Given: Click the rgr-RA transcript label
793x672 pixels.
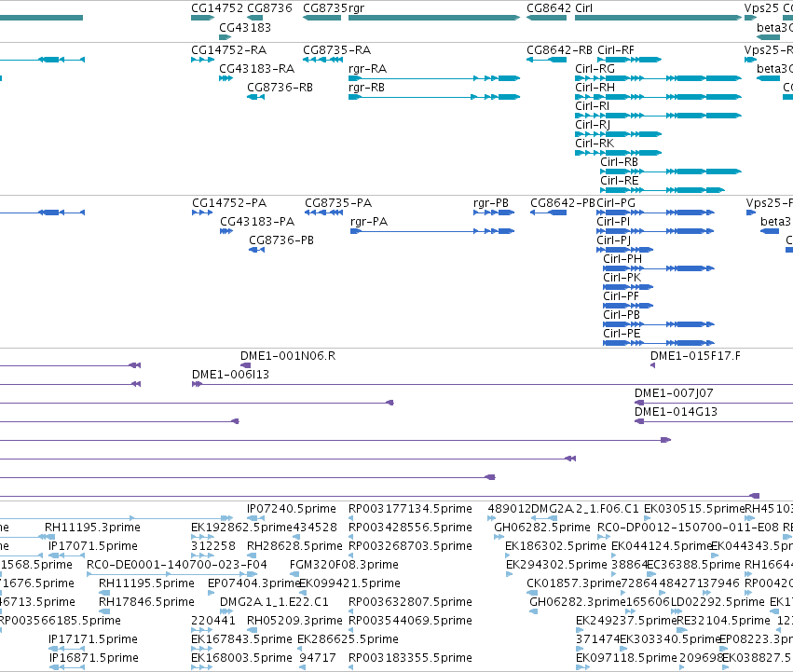Looking at the screenshot, I should click(x=368, y=69).
